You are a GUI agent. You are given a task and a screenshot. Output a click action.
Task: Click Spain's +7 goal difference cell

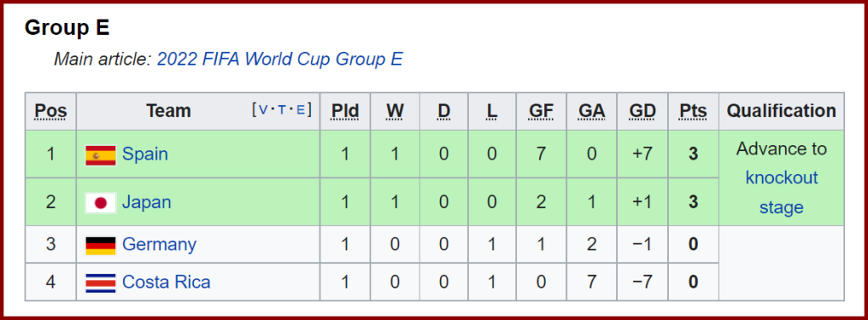point(643,154)
